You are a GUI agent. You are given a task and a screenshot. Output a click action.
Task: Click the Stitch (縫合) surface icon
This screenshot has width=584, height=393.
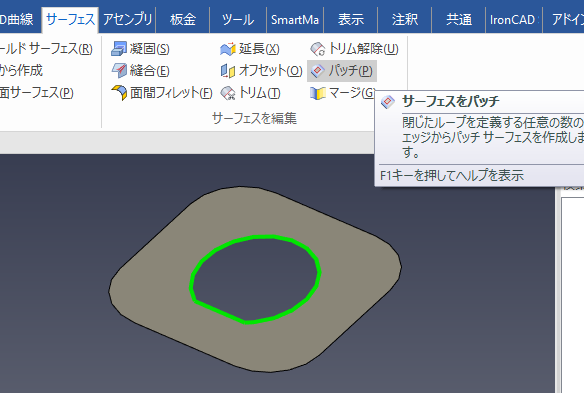119,70
